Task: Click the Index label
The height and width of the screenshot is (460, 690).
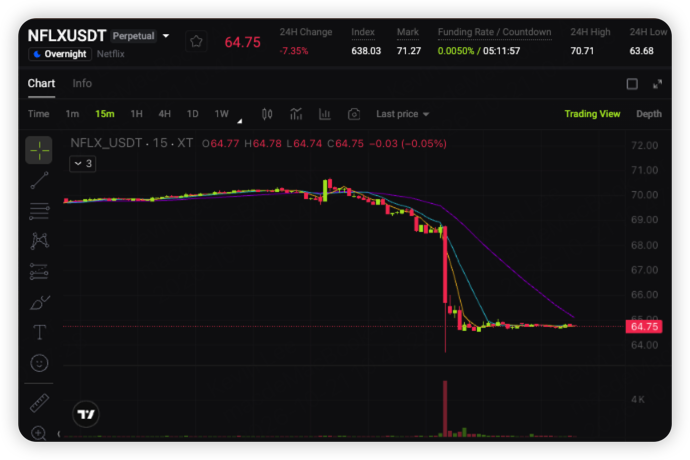Action: tap(363, 32)
